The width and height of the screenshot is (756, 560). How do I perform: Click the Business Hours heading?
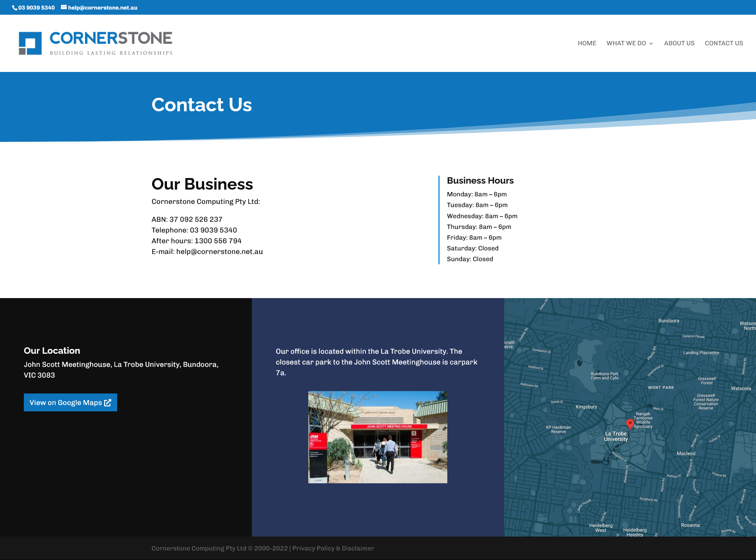click(480, 180)
